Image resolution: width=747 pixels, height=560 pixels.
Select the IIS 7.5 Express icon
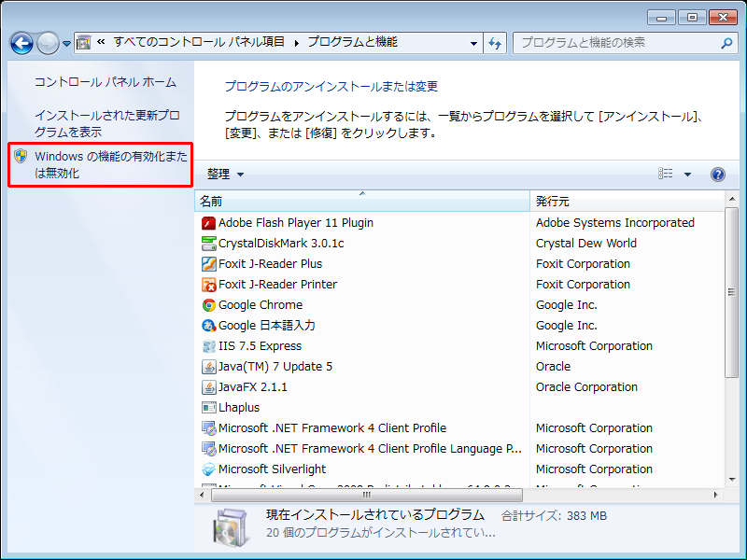208,345
